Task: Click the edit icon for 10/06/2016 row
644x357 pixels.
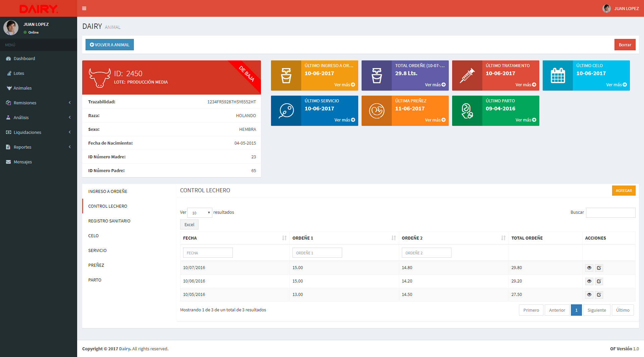Action: [x=599, y=282]
